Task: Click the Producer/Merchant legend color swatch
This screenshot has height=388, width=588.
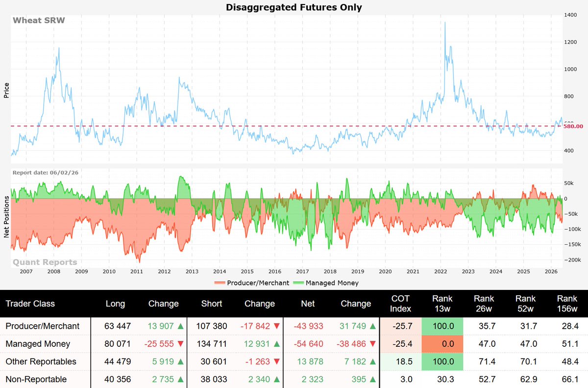Action: [x=220, y=283]
